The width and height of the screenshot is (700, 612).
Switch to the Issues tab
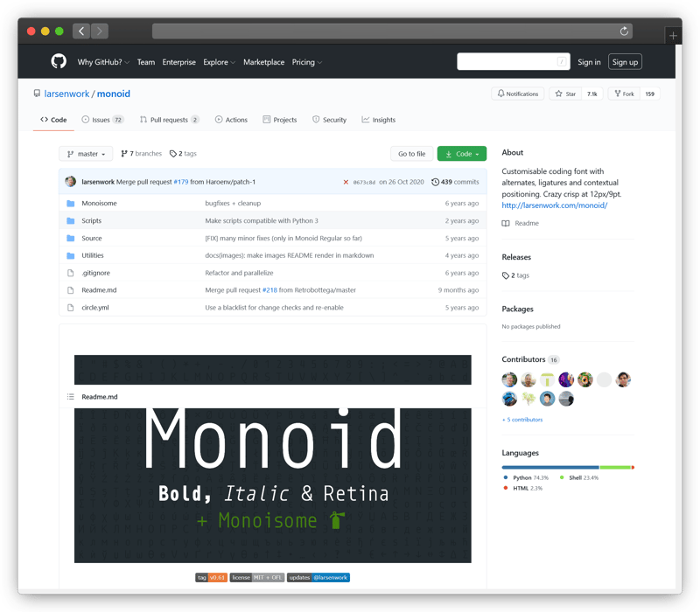102,120
